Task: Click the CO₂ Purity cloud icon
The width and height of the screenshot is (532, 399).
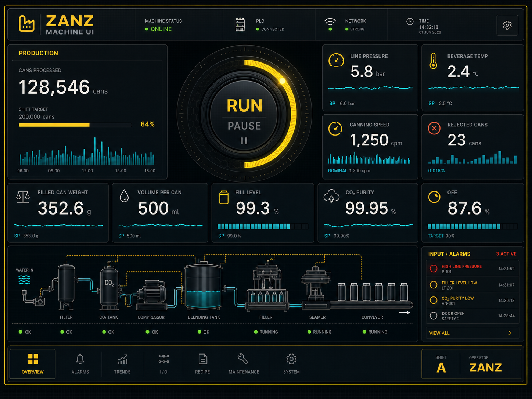Action: [x=331, y=196]
